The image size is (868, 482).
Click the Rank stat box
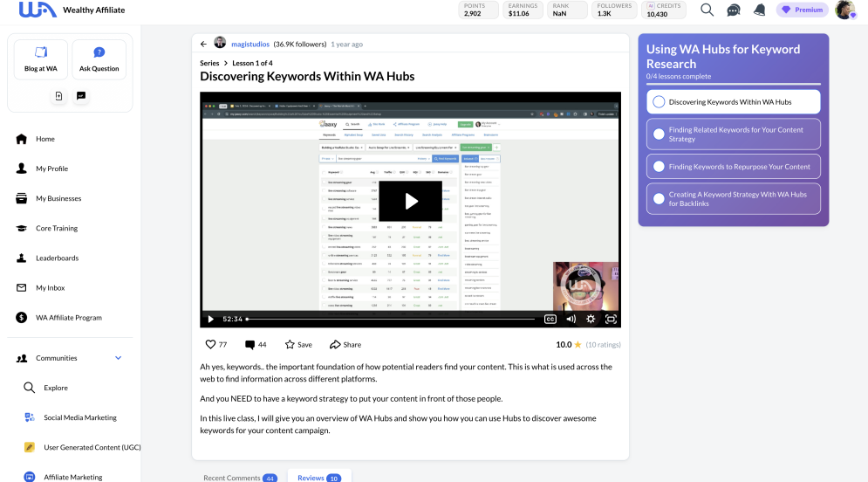pos(567,10)
